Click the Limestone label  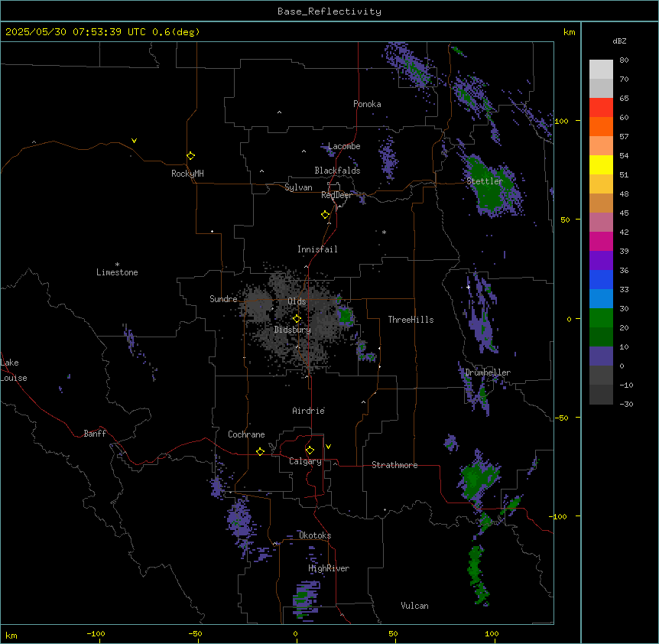point(117,272)
